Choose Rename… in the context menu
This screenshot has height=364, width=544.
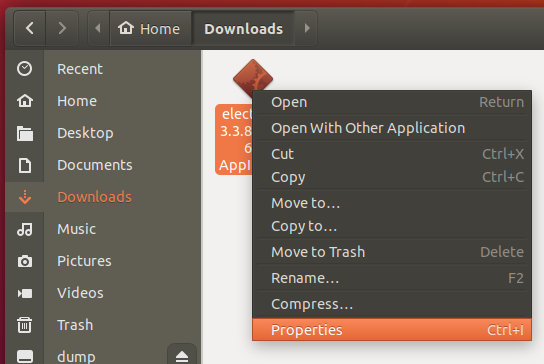click(x=392, y=278)
